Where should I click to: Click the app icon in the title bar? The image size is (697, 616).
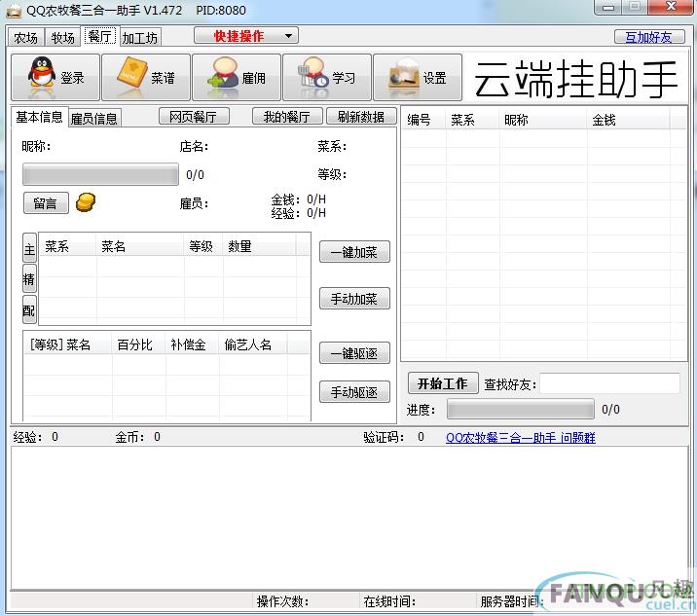[14, 11]
